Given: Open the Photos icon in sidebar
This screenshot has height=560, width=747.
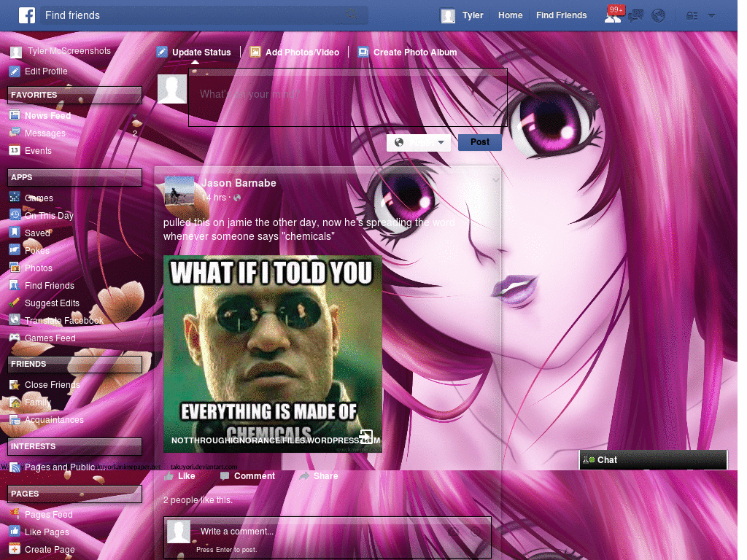Looking at the screenshot, I should point(15,268).
